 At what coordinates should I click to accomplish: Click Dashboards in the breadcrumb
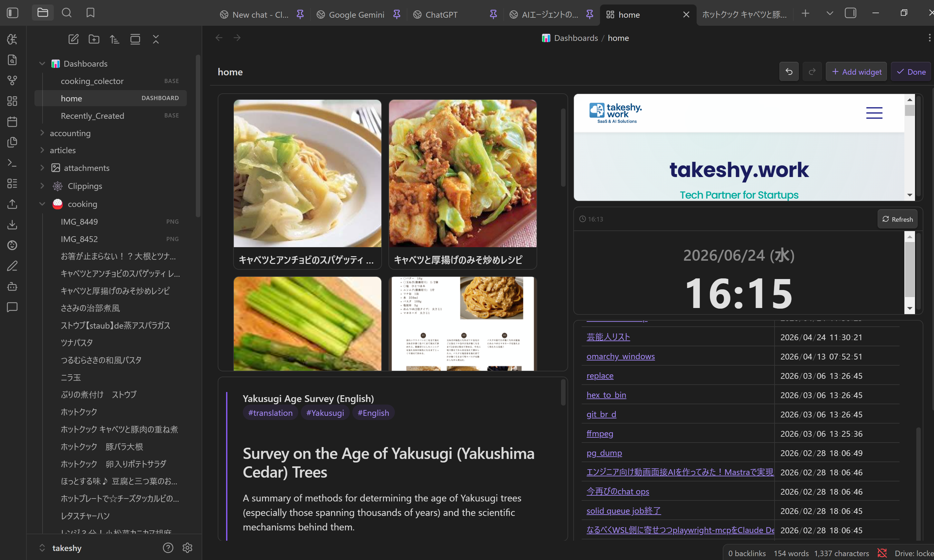[x=576, y=38]
